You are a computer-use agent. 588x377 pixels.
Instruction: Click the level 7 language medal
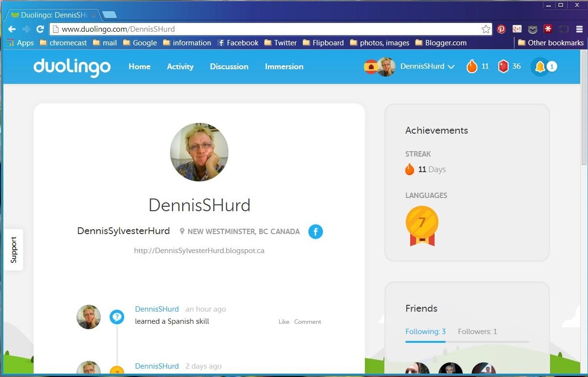422,225
